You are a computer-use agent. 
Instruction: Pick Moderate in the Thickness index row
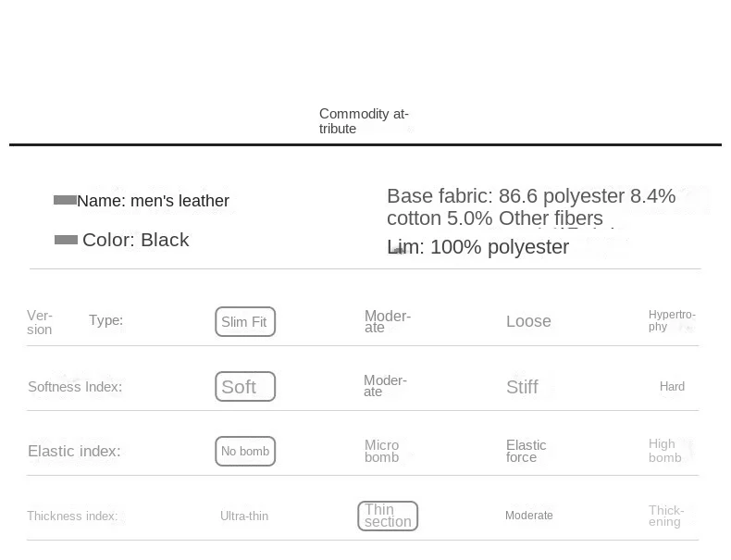(529, 516)
